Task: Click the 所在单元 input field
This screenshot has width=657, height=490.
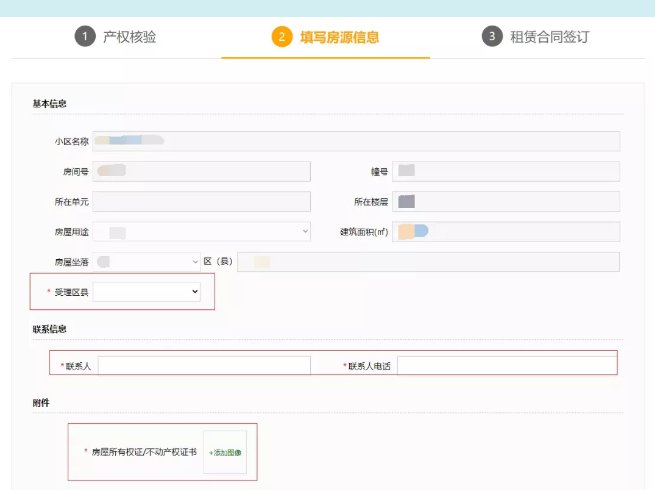Action: [201, 202]
